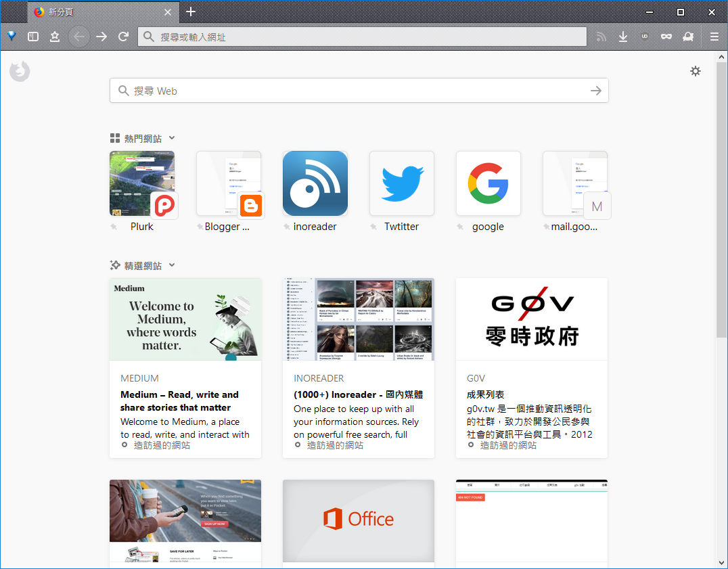The width and height of the screenshot is (728, 569).
Task: Collapse the 熱門網站 section
Action: (171, 137)
